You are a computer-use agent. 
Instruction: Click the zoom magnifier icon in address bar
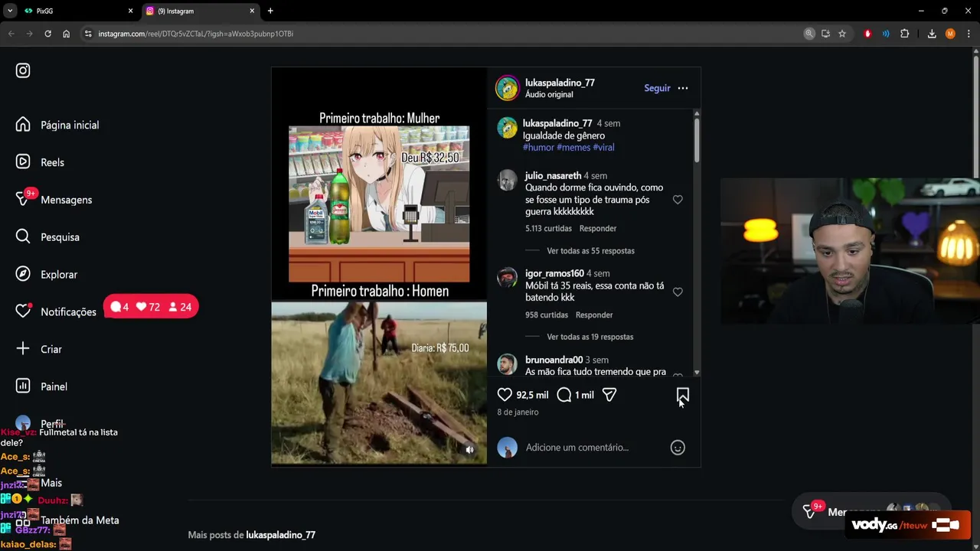click(x=809, y=34)
